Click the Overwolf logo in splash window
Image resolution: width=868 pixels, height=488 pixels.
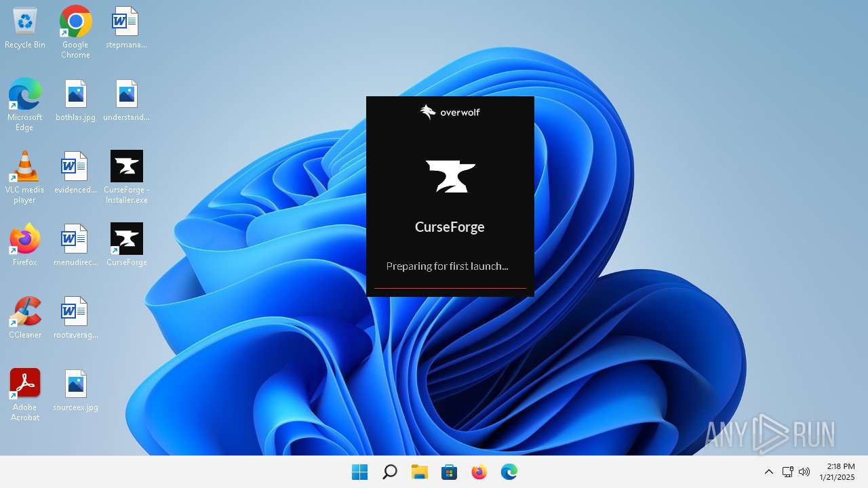pos(450,112)
